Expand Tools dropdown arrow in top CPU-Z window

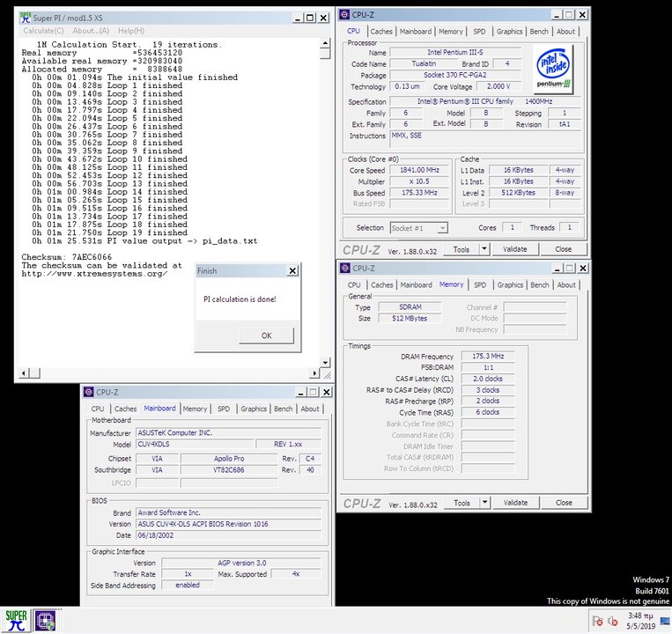(484, 249)
